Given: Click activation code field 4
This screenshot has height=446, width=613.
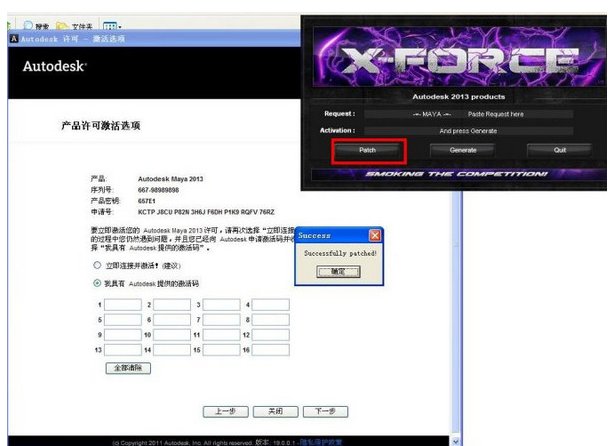Looking at the screenshot, I should coord(271,304).
